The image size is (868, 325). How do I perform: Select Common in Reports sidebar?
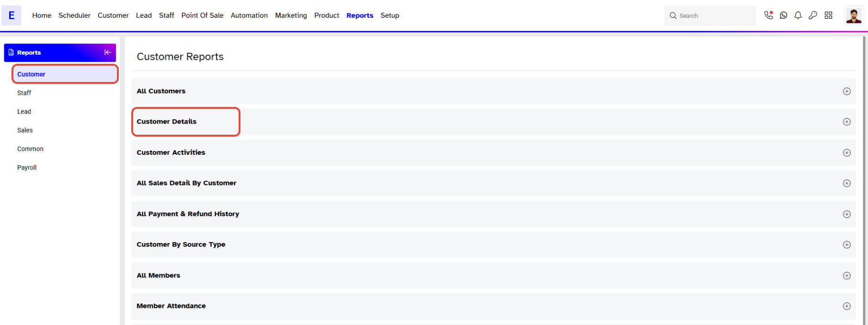point(30,149)
